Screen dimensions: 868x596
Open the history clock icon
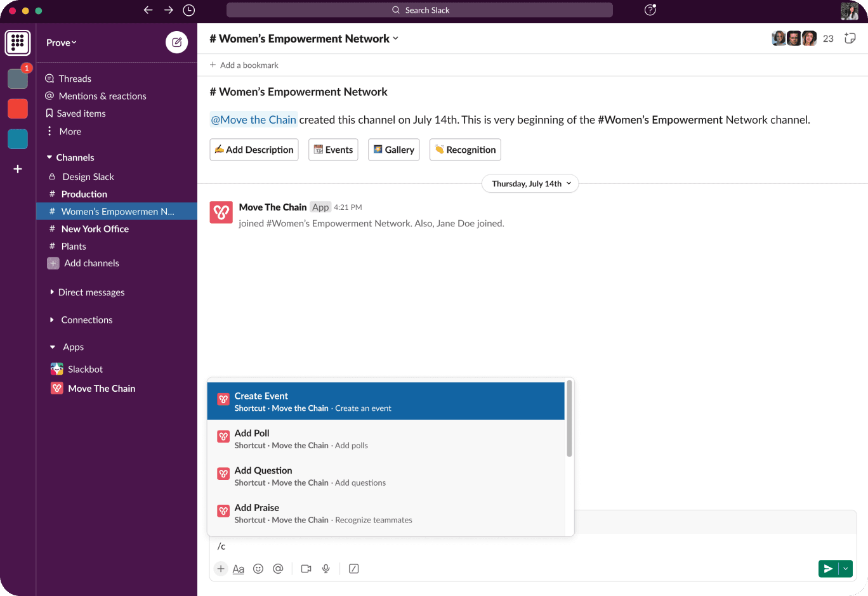[189, 10]
